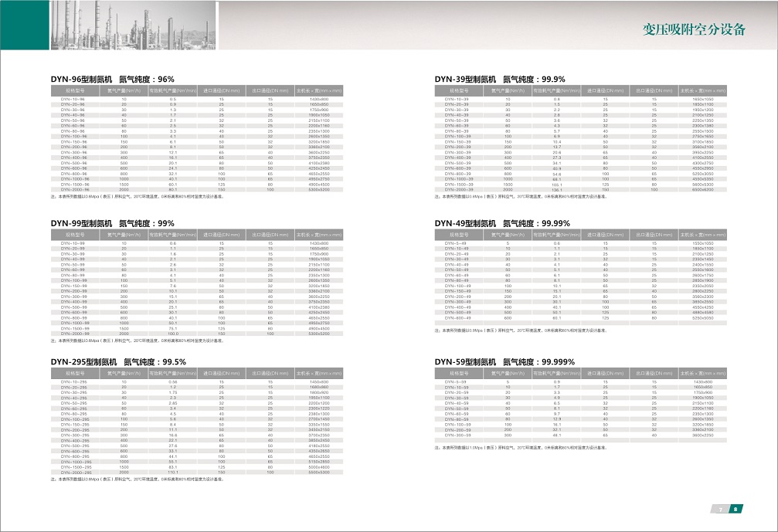Click 出口通径 header in the DYN-39 table
Screen dimensions: 778x532
(654, 91)
